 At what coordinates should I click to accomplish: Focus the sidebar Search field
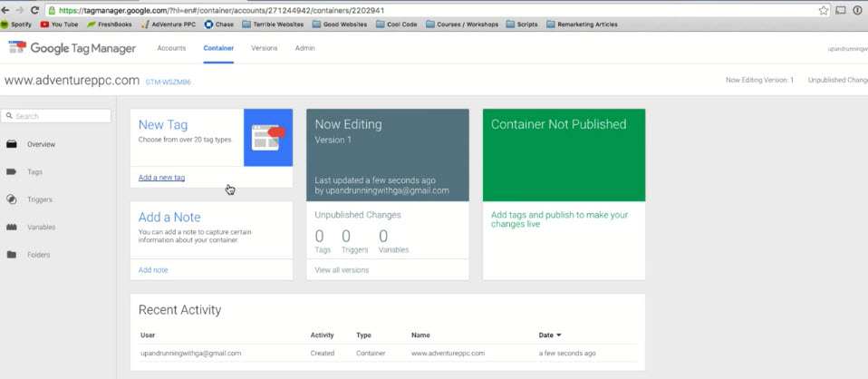click(61, 116)
